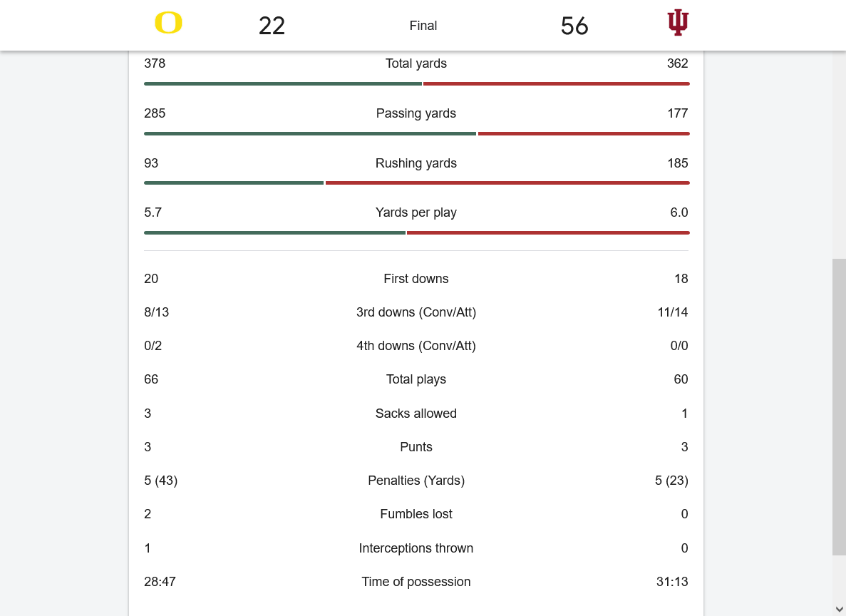Click the green Total yards bar segment
846x616 pixels.
(x=283, y=83)
